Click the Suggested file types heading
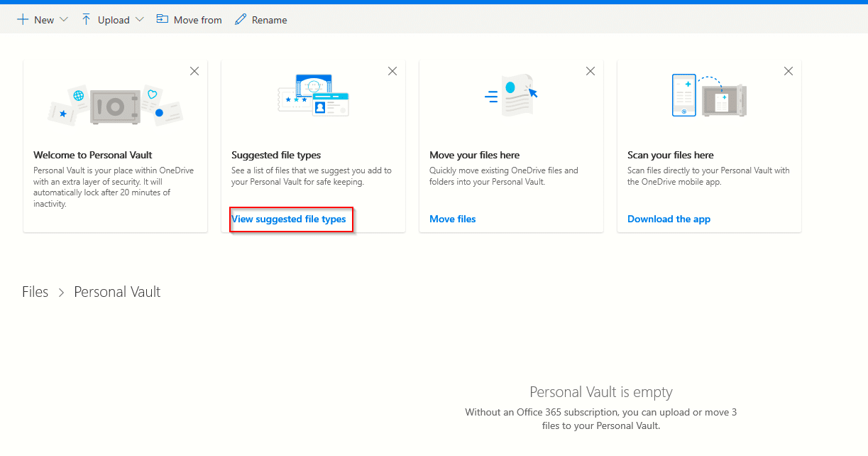Image resolution: width=868 pixels, height=456 pixels. click(276, 155)
